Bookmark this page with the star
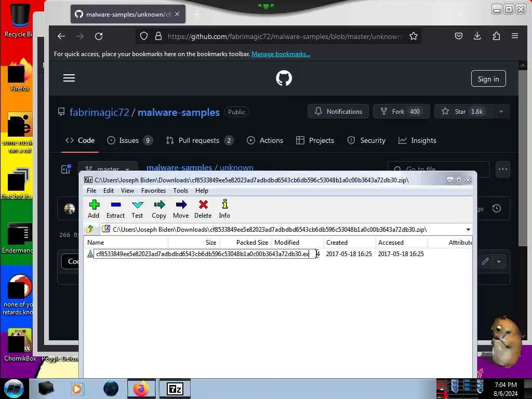This screenshot has height=399, width=532. tap(413, 36)
